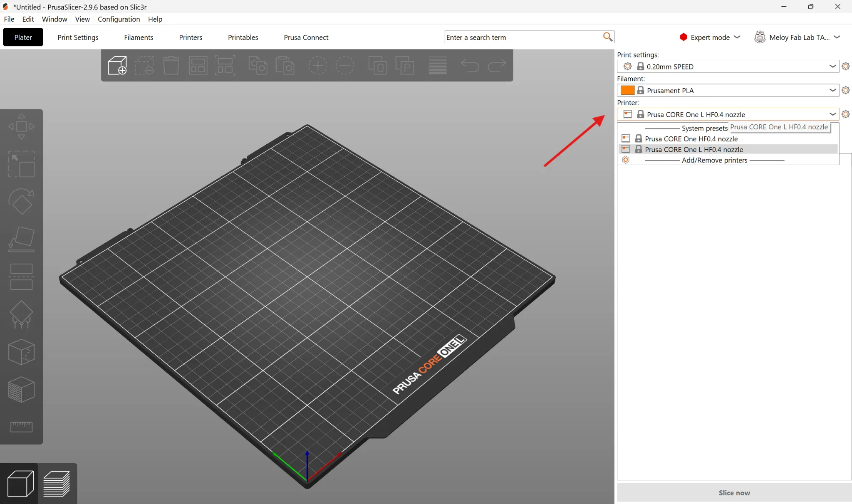The height and width of the screenshot is (504, 852).
Task: Expand the Expert mode dropdown
Action: [710, 37]
